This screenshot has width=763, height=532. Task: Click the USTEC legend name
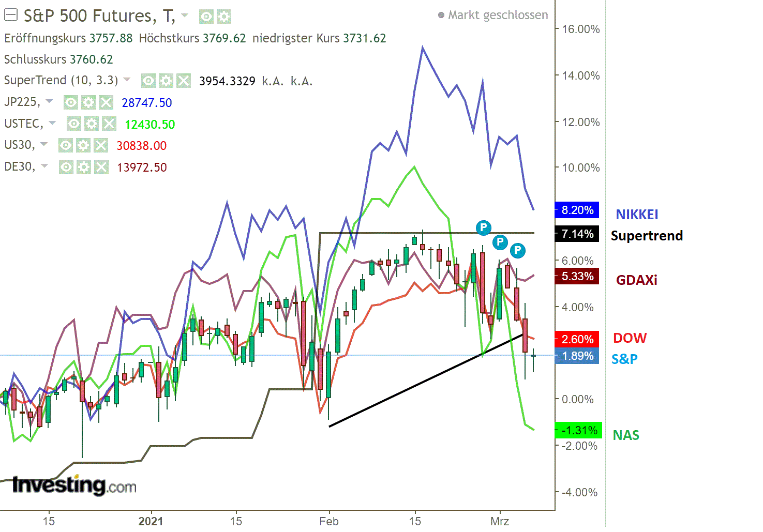(23, 124)
